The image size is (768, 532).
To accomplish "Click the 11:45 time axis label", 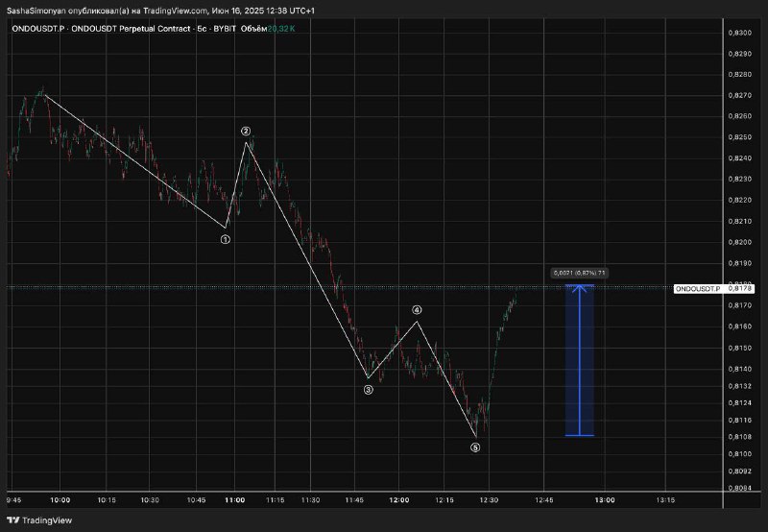I will (354, 500).
